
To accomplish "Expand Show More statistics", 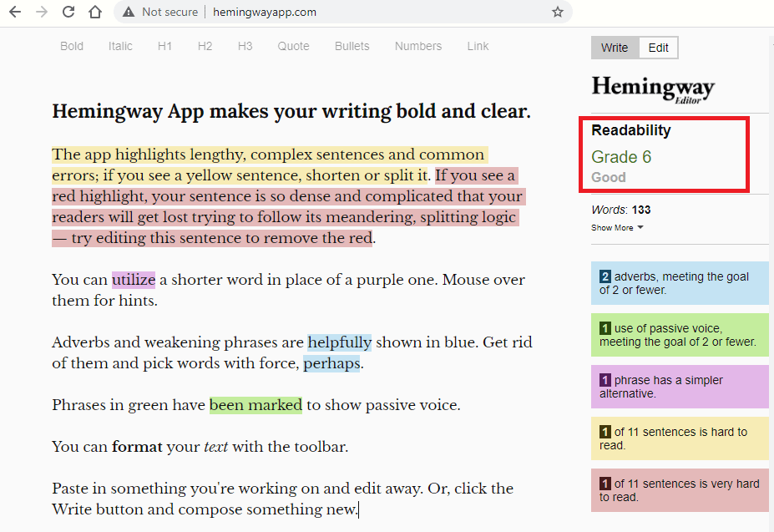I will click(617, 228).
